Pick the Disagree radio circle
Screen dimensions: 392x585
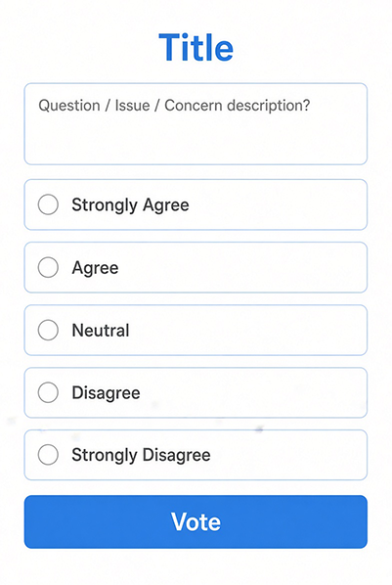pos(48,392)
